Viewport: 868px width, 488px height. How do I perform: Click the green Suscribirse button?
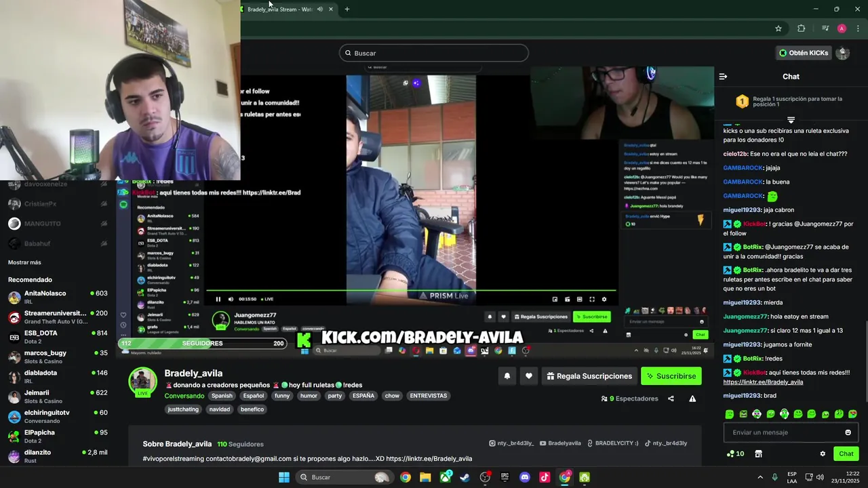pos(671,376)
